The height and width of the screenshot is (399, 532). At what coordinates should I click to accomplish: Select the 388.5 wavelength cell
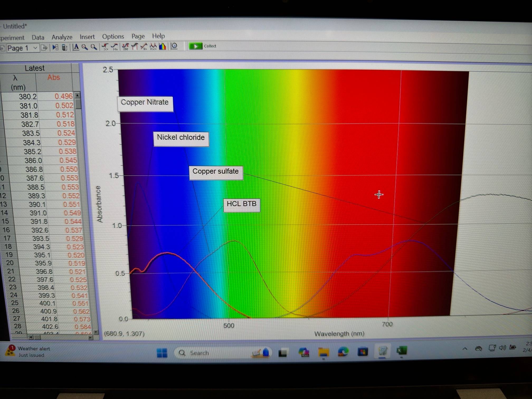pyautogui.click(x=36, y=187)
